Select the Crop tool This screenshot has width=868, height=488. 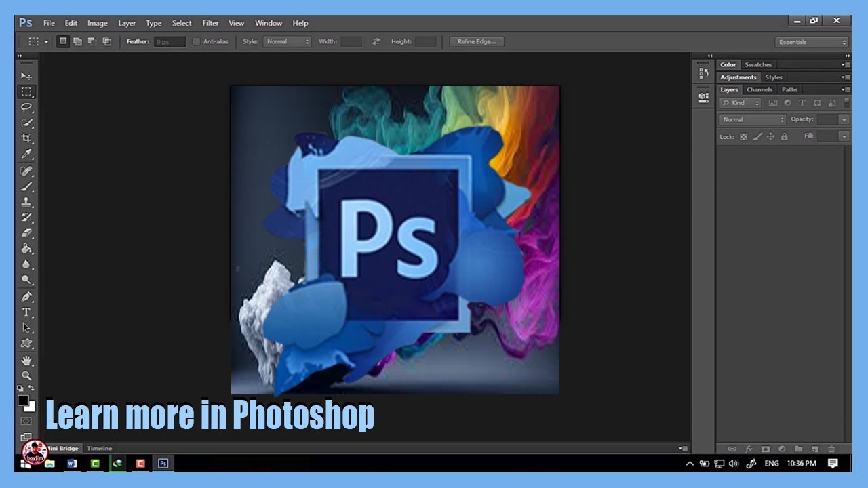pos(26,138)
